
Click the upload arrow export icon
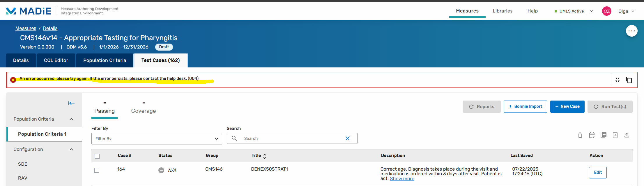coord(627,135)
